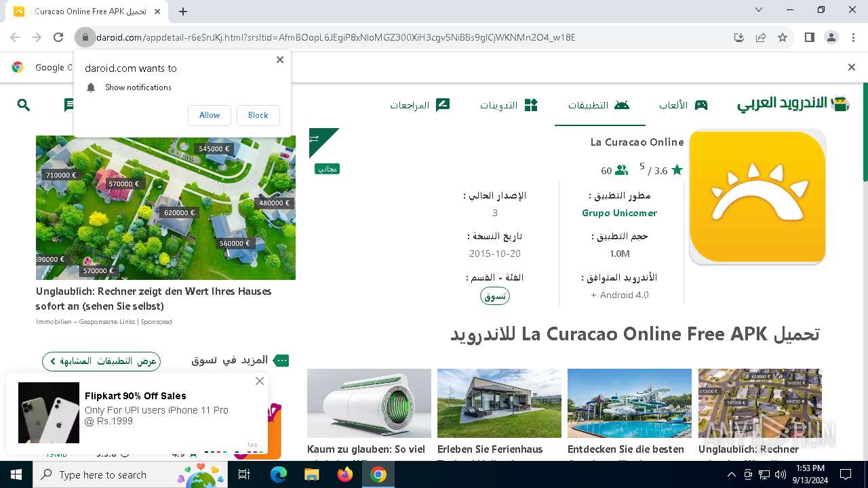Image resolution: width=868 pixels, height=488 pixels.
Task: Reload the page with the refresh icon
Action: [x=58, y=37]
